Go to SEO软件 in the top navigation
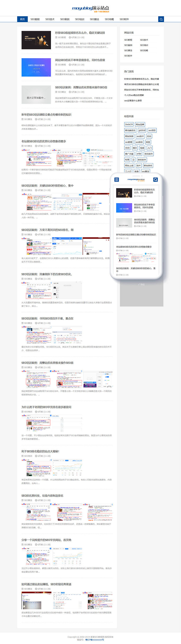This screenshot has height=644, width=181. 124,19
